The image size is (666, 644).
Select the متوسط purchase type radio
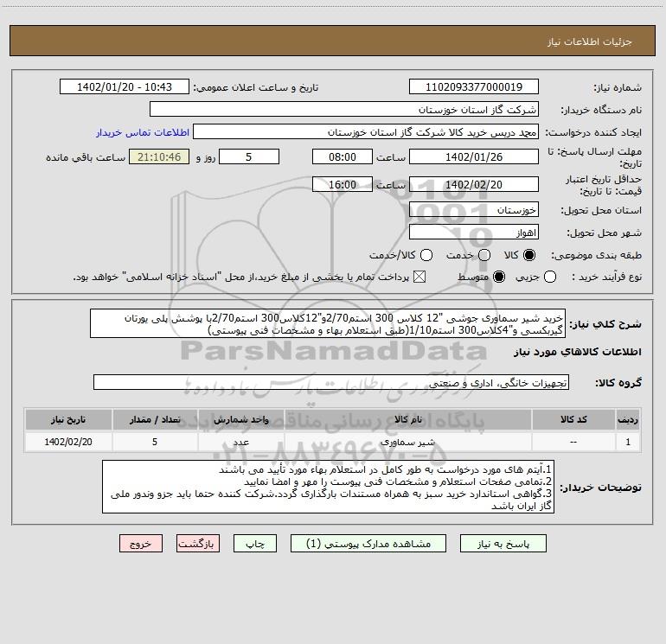(499, 277)
